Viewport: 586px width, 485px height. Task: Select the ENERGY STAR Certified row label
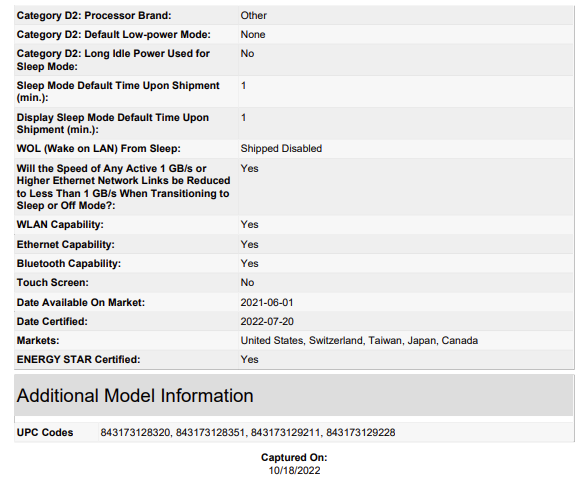pos(78,359)
